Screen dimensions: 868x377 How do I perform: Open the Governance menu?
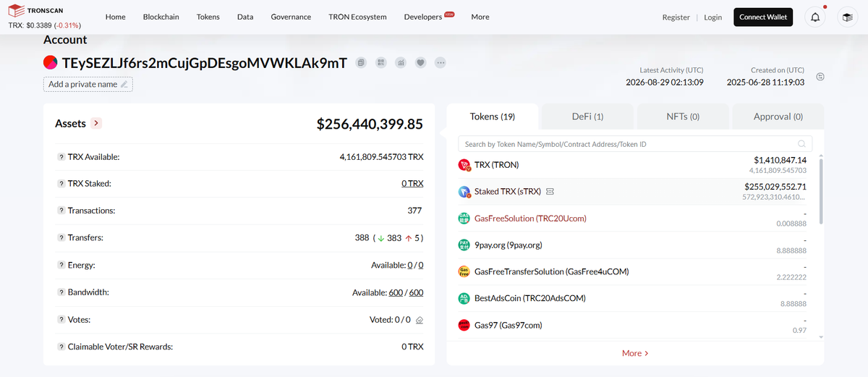tap(291, 17)
